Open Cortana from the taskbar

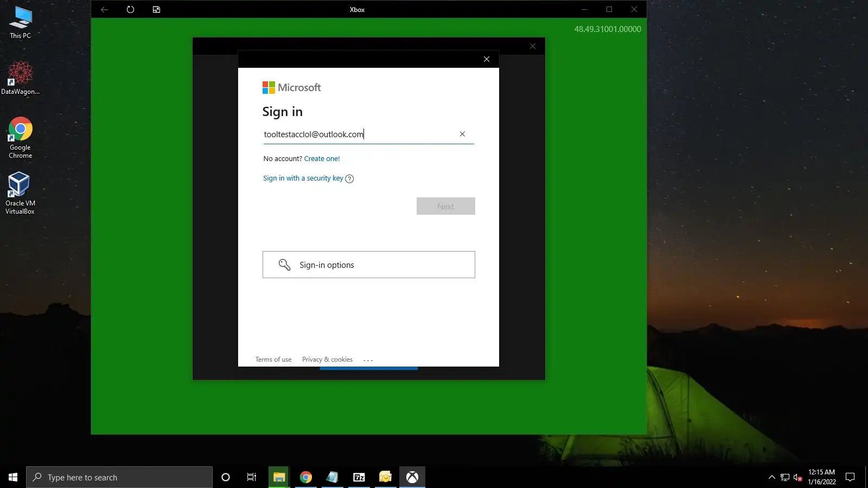point(226,477)
